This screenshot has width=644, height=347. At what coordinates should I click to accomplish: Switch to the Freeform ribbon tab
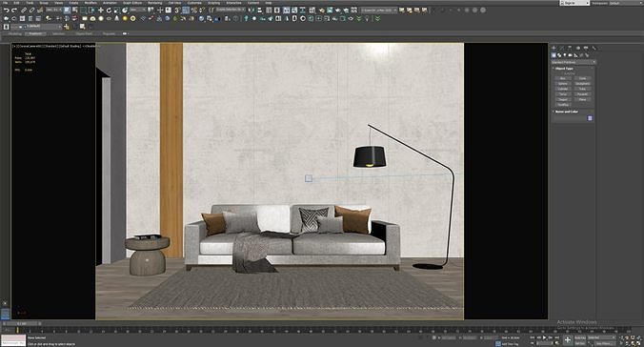[x=36, y=33]
